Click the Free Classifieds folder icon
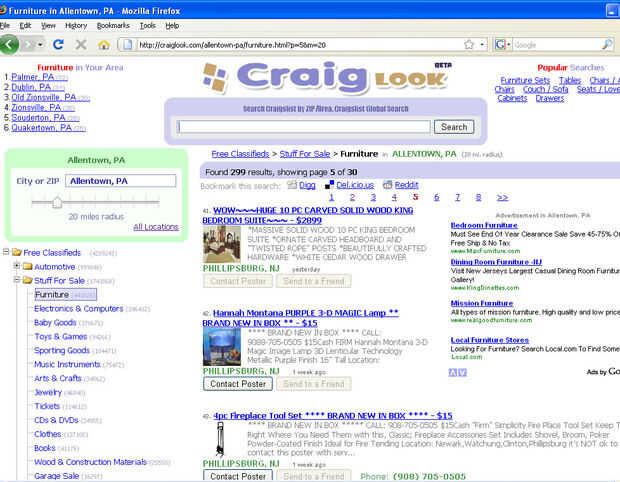 [x=17, y=252]
